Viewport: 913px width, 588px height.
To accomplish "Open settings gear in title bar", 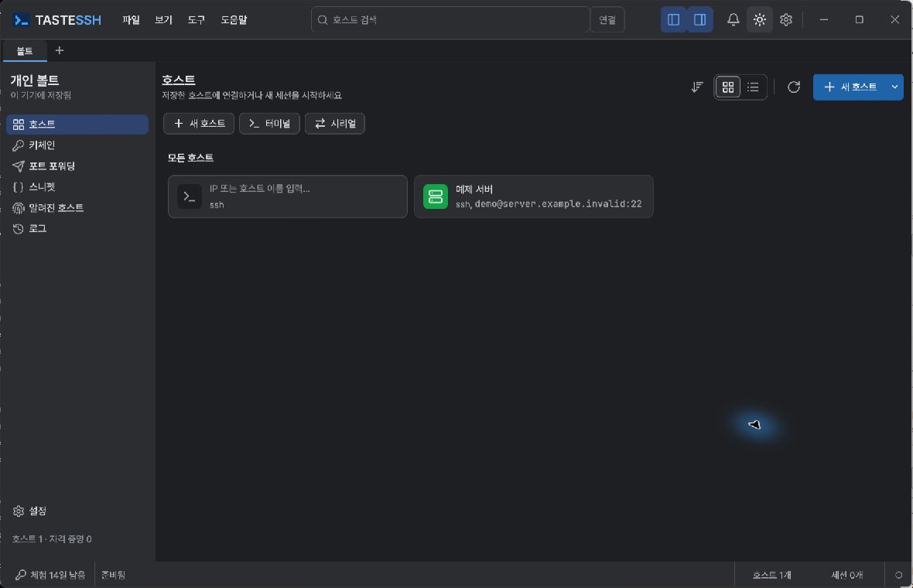I will 786,20.
